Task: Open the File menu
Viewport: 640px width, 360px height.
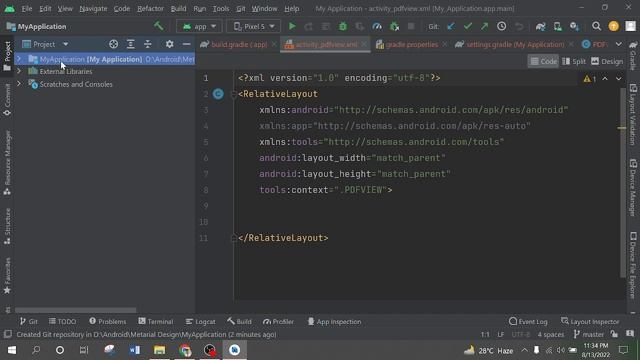Action: click(27, 9)
